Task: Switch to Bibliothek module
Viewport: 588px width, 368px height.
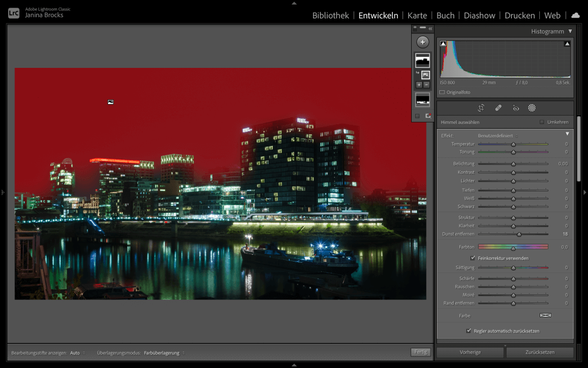Action: (330, 16)
